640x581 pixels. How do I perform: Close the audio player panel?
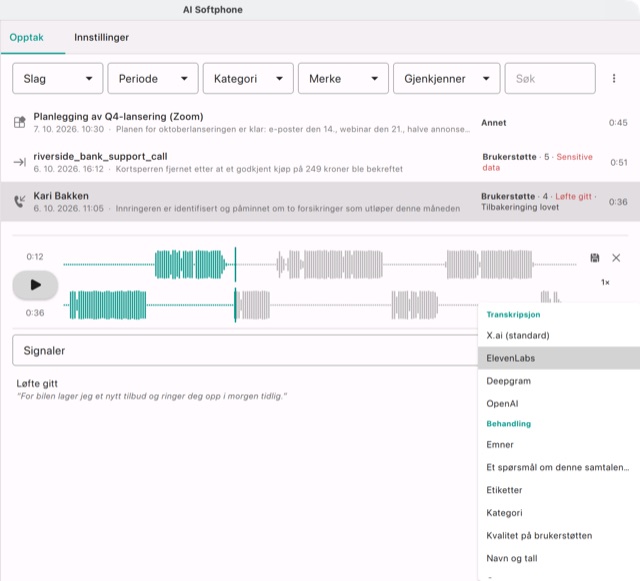[616, 258]
